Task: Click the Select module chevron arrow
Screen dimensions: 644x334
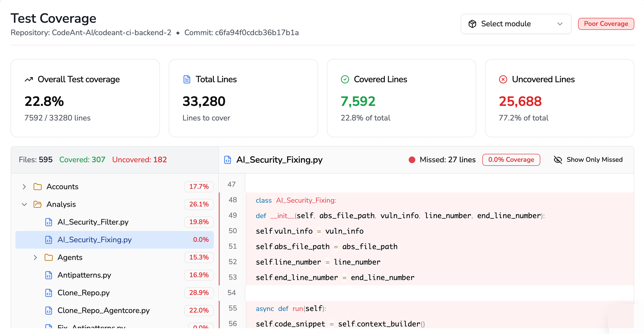Action: [x=560, y=24]
